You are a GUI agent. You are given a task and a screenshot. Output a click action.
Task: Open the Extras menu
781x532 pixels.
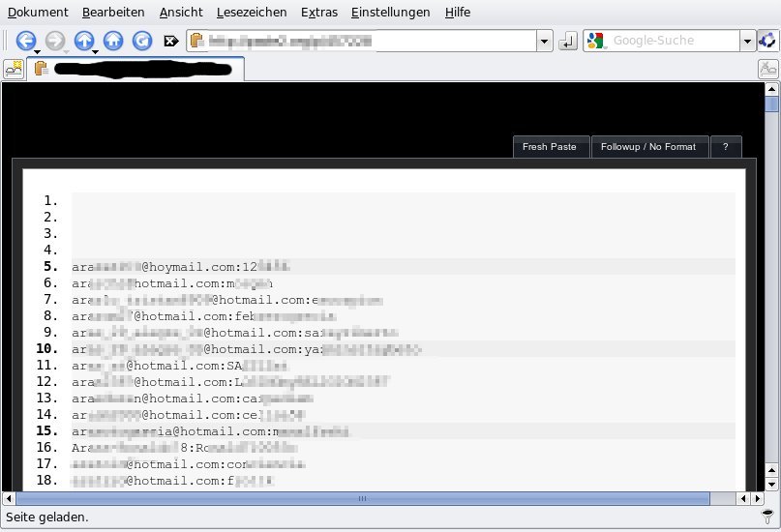[319, 12]
